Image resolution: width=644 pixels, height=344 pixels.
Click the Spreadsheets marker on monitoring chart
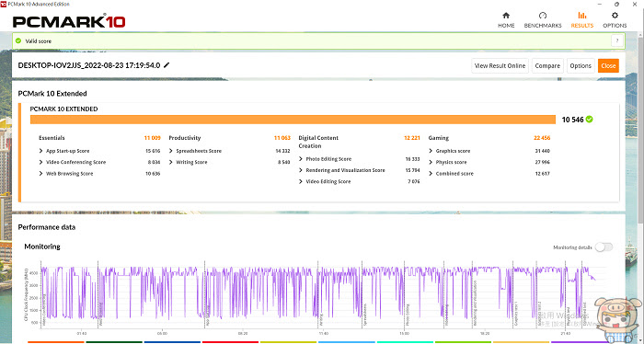coord(365,315)
